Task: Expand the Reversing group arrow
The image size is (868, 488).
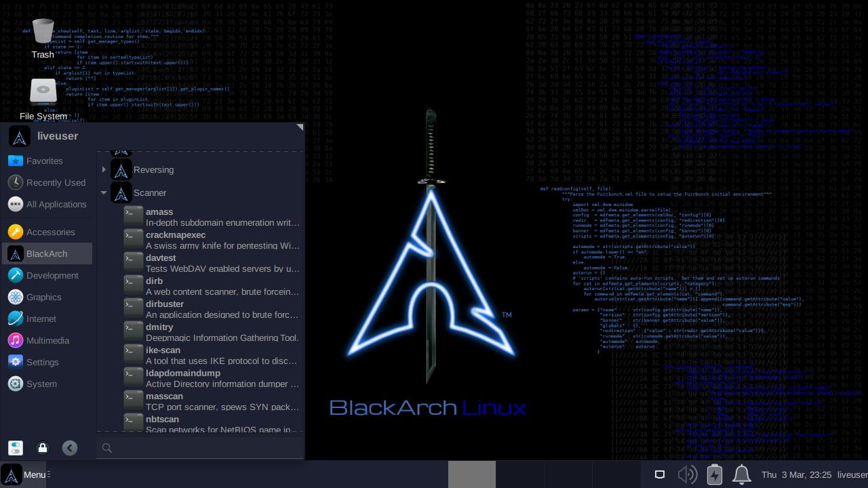Action: point(104,169)
